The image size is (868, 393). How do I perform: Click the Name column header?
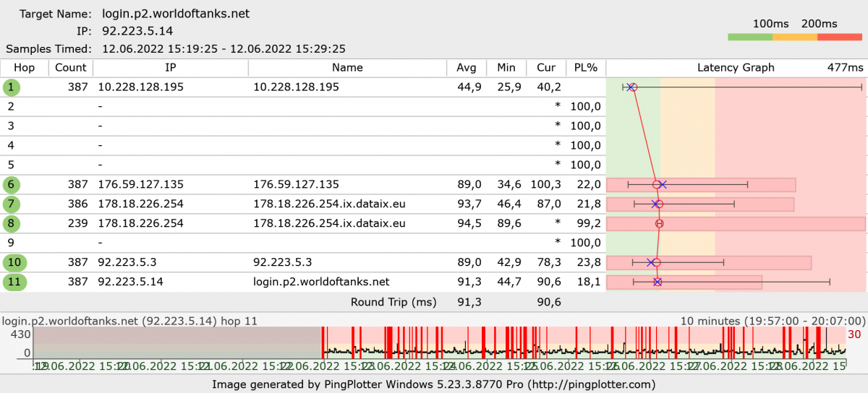347,68
